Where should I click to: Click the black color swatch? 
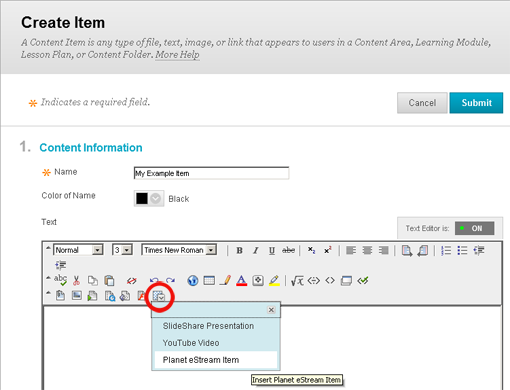click(x=142, y=199)
